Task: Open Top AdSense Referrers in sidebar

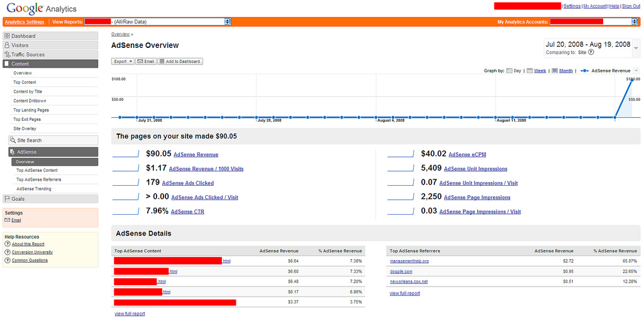Action: point(38,179)
